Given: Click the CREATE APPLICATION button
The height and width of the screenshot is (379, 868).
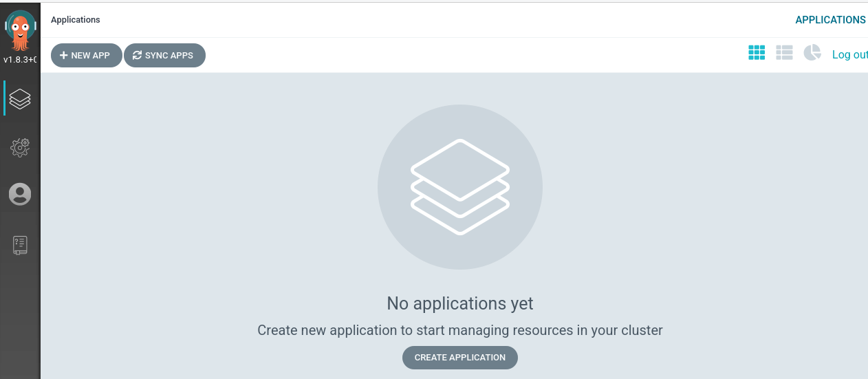Looking at the screenshot, I should pos(460,358).
